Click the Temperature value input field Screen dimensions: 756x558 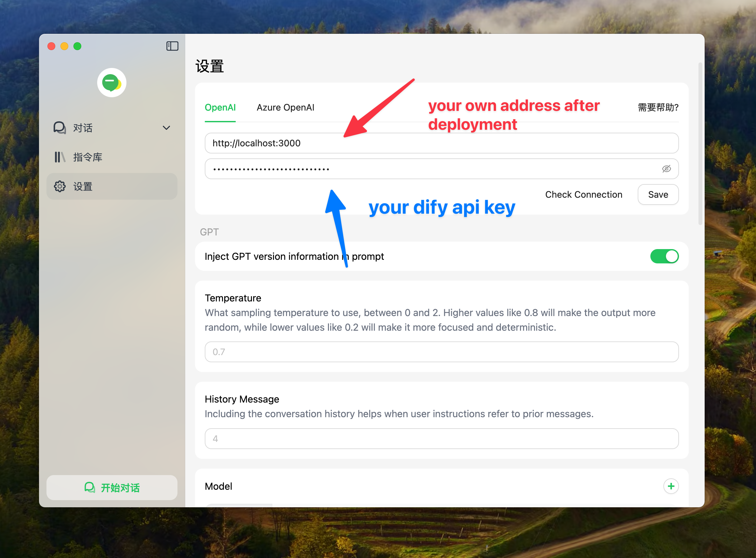click(442, 352)
